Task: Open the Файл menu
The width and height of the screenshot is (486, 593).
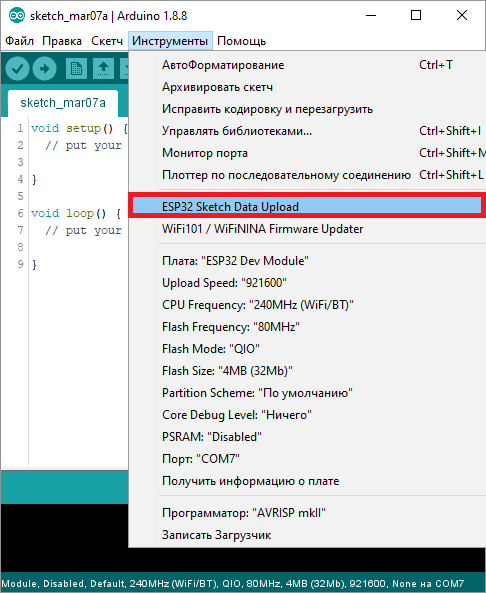Action: point(19,41)
